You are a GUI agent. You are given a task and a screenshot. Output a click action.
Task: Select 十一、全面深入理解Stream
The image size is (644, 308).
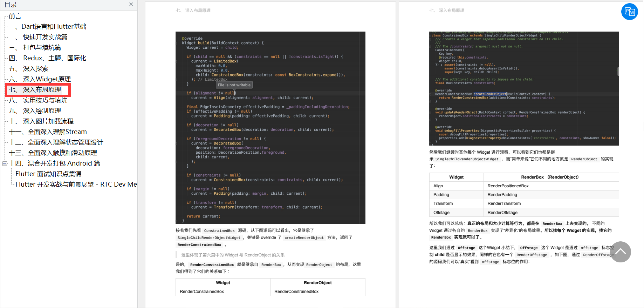pyautogui.click(x=48, y=132)
